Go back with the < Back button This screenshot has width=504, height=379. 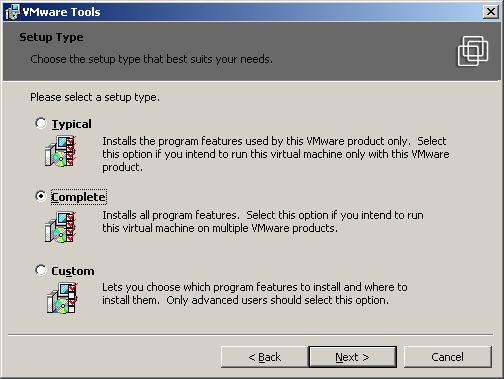point(264,357)
